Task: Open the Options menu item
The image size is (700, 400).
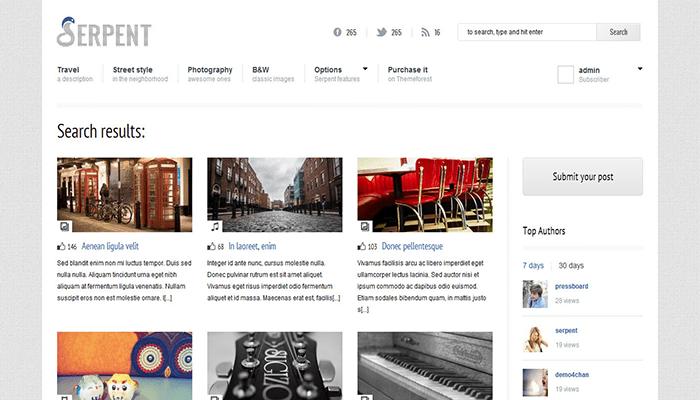Action: 337,74
